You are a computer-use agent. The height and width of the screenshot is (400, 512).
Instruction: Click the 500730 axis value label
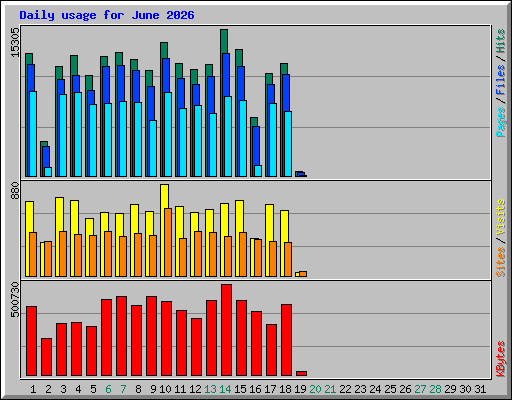(15, 300)
